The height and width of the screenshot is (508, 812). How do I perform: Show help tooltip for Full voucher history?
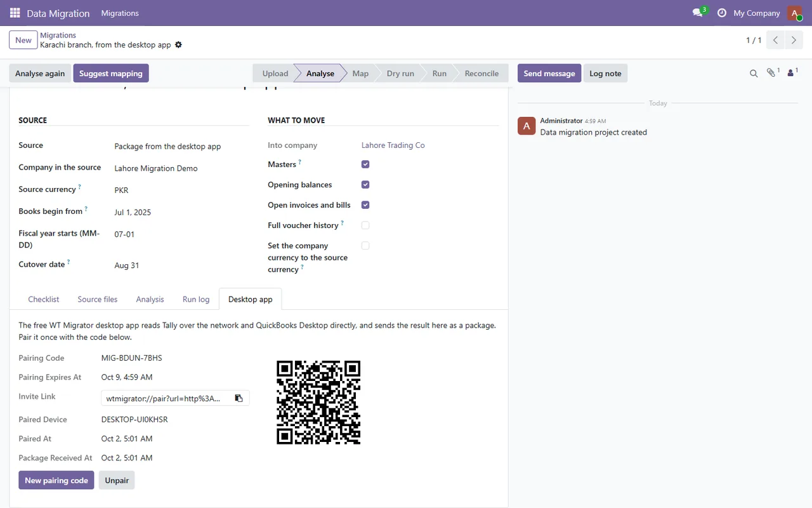coord(342,223)
